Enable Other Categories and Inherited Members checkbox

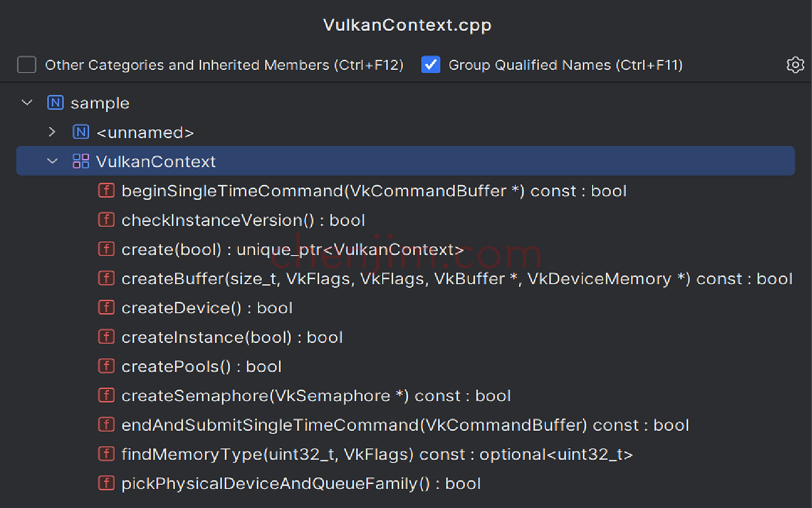pyautogui.click(x=26, y=65)
